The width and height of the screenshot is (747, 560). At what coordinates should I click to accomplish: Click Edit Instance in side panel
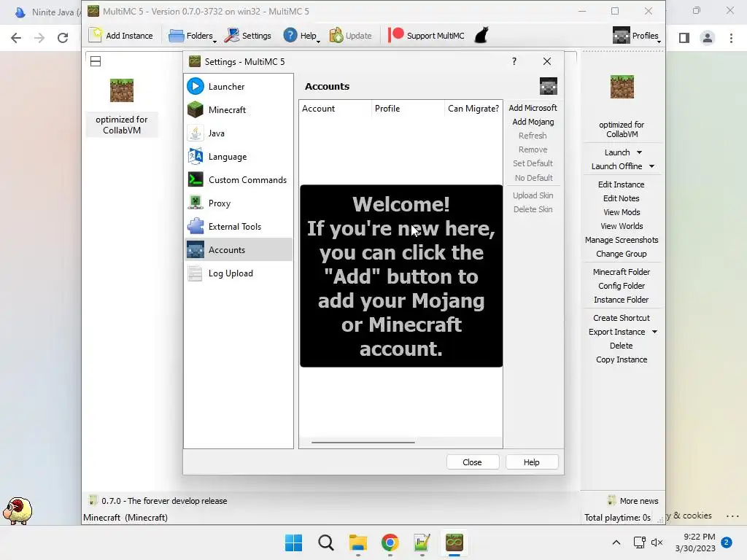point(622,184)
